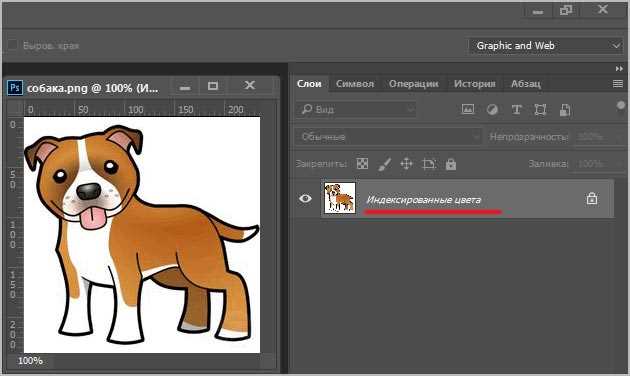
Task: Lock artboard nesting crop icon
Action: point(429,164)
